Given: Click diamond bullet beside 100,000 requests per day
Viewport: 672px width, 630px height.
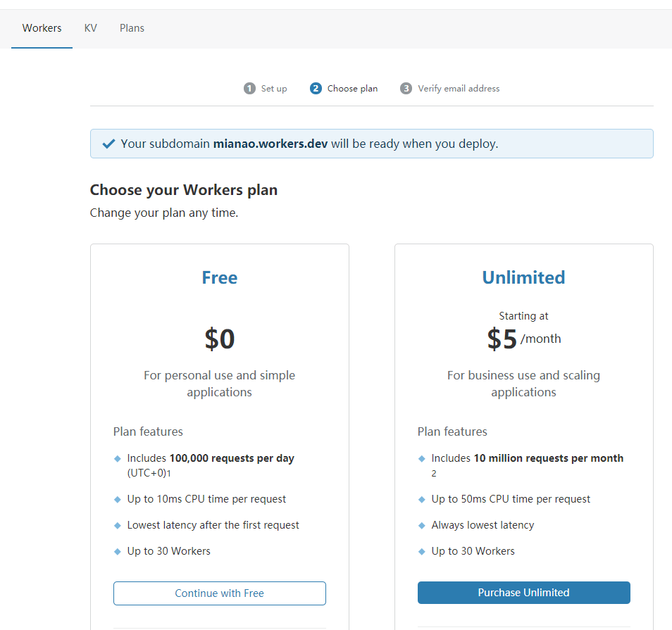Looking at the screenshot, I should 118,459.
